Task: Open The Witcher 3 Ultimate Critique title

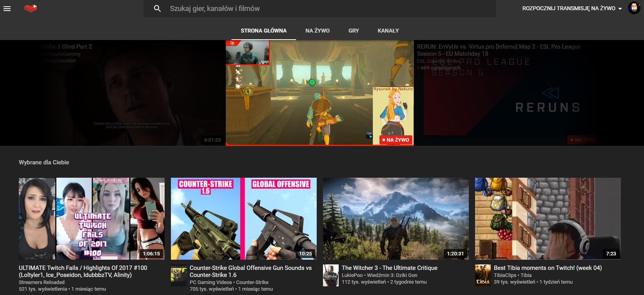Action: click(x=389, y=268)
